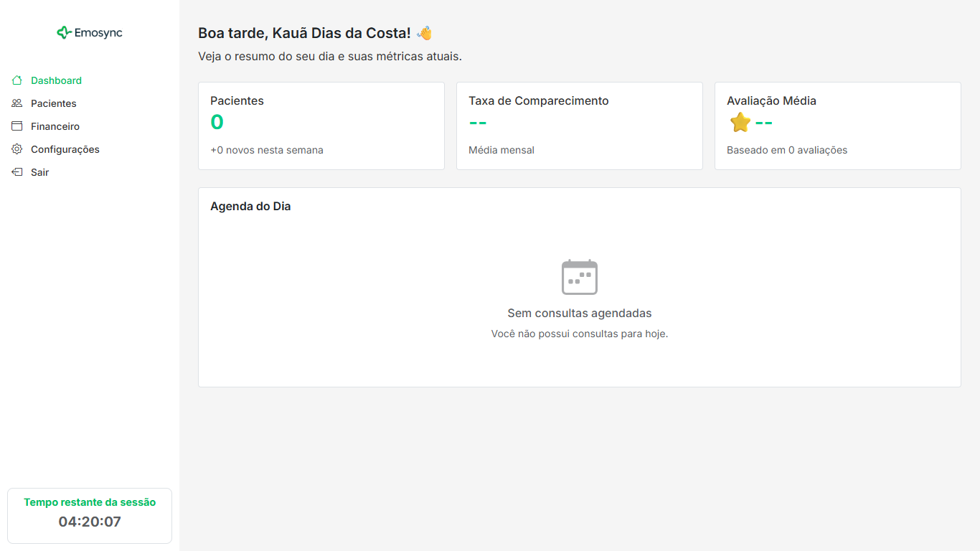Image resolution: width=980 pixels, height=551 pixels.
Task: Click the Agenda do Dia panel header
Action: coord(250,206)
